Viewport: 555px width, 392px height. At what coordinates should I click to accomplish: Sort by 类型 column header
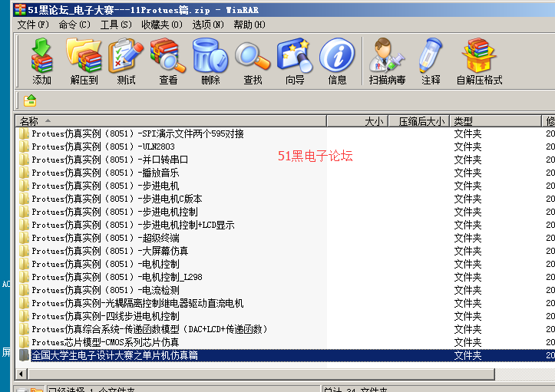(496, 121)
